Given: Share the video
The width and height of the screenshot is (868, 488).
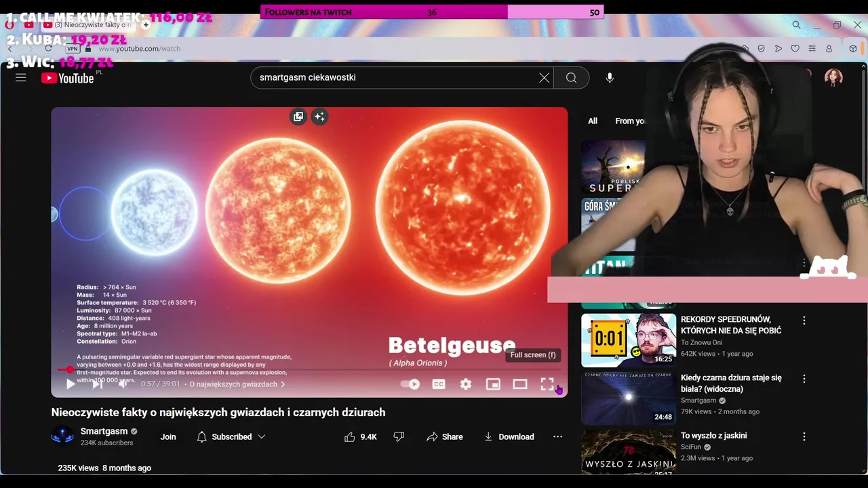Looking at the screenshot, I should pos(445,437).
